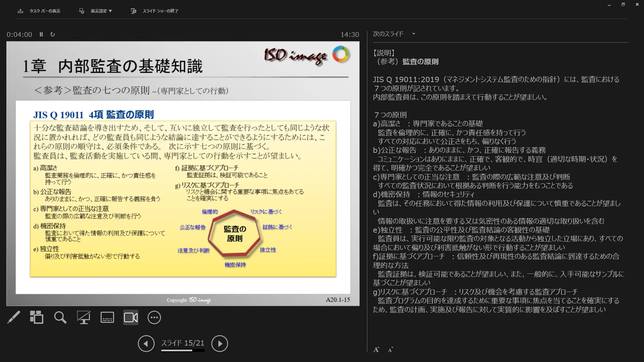Minimize the presenter view window
Screen dimensions: 644x362
point(609,5)
